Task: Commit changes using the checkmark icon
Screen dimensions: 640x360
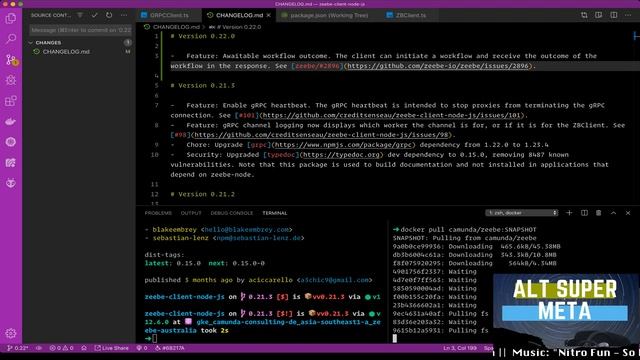Action: click(x=95, y=15)
